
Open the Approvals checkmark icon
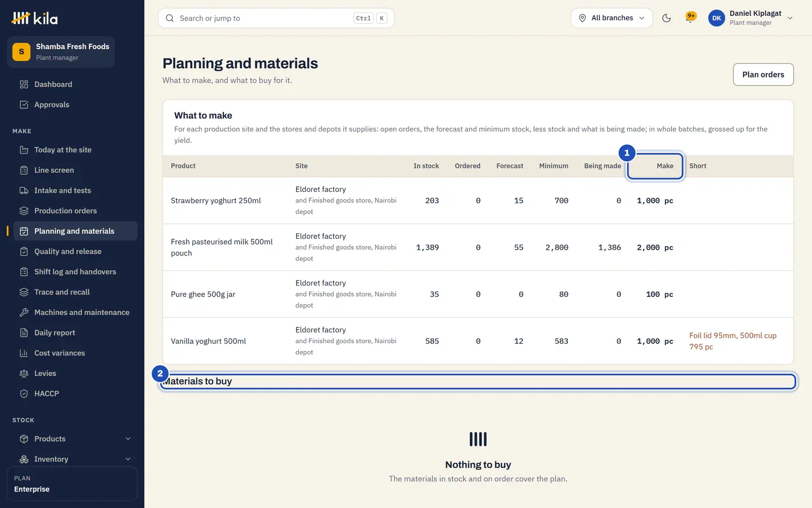(x=24, y=104)
